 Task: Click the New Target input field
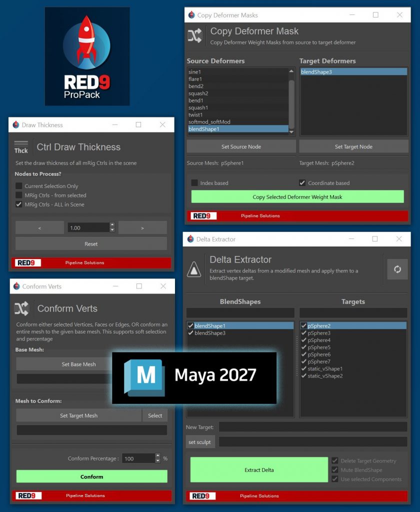pyautogui.click(x=313, y=427)
